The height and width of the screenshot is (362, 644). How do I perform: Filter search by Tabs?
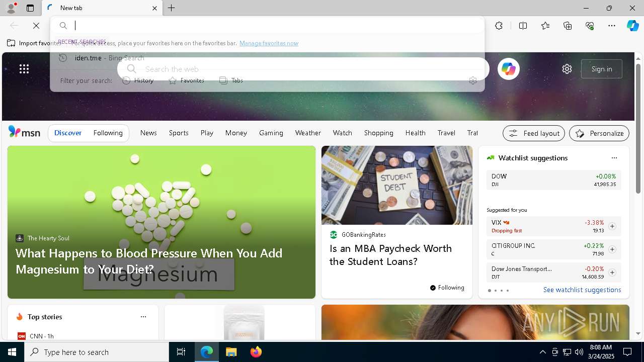[231, 80]
